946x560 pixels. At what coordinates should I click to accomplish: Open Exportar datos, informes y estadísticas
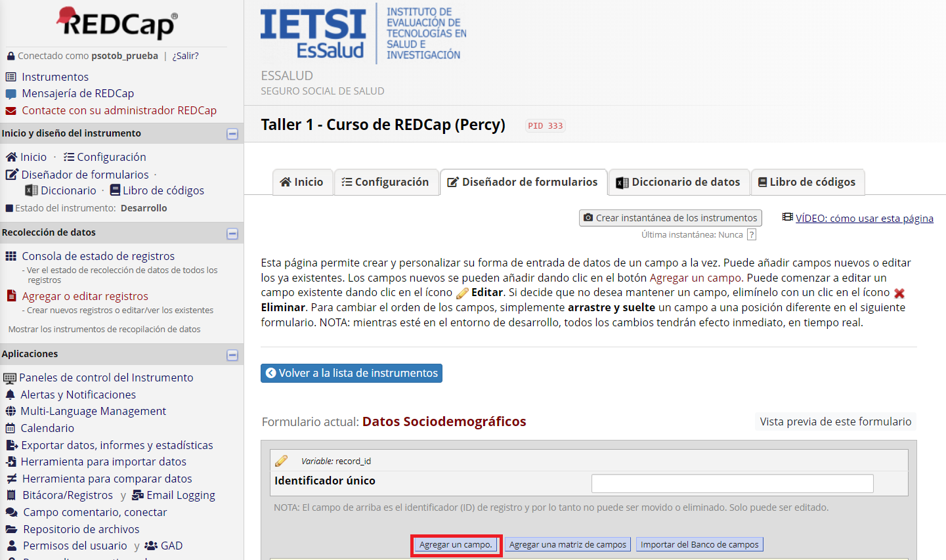point(117,445)
